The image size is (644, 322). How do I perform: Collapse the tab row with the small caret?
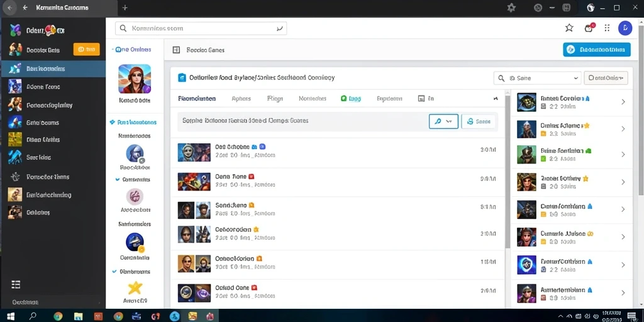pos(496,99)
